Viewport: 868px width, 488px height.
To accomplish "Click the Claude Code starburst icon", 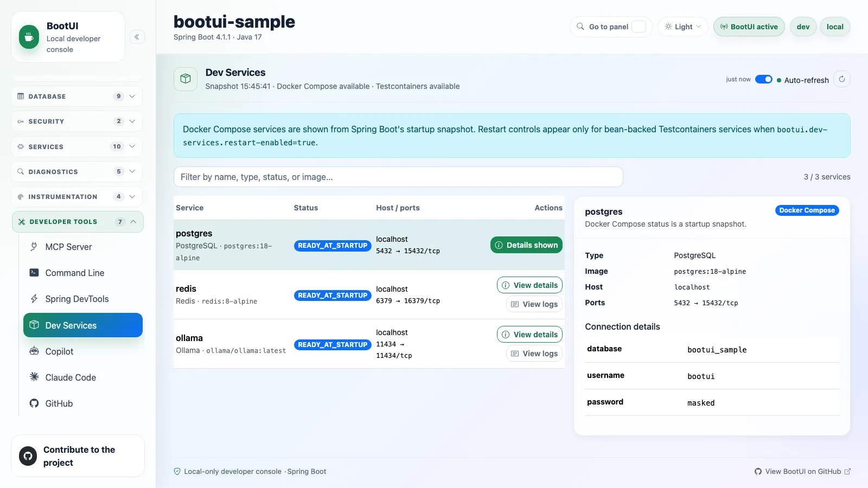I will 34,377.
